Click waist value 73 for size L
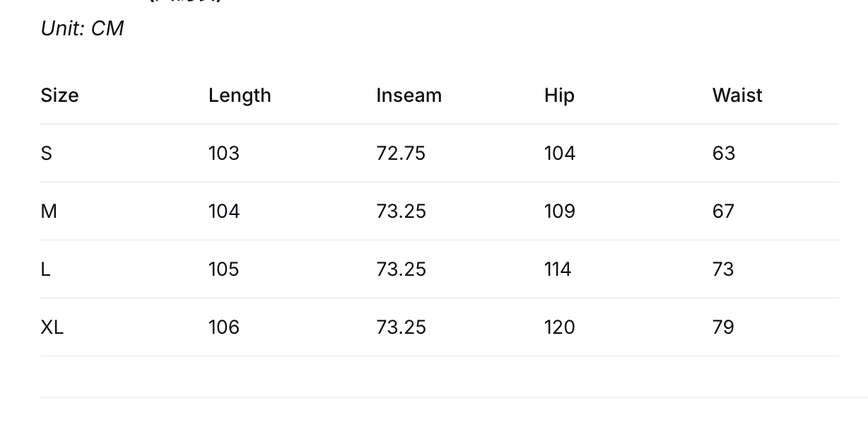 click(x=723, y=269)
